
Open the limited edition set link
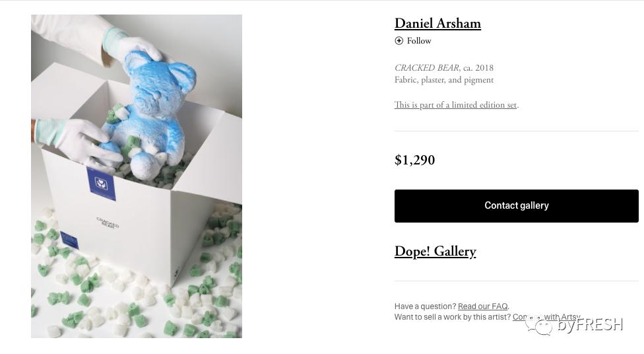(x=455, y=105)
